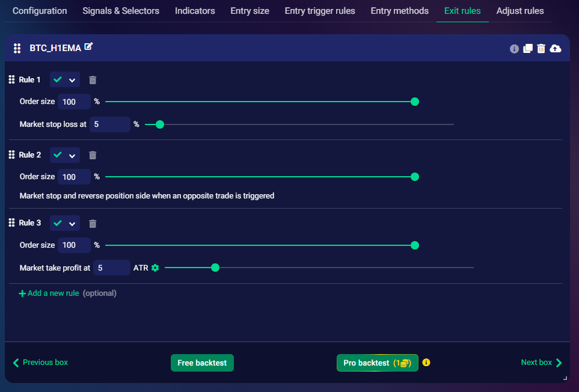This screenshot has width=579, height=392.
Task: Toggle the Rule 1 enabled checkmark
Action: point(58,79)
